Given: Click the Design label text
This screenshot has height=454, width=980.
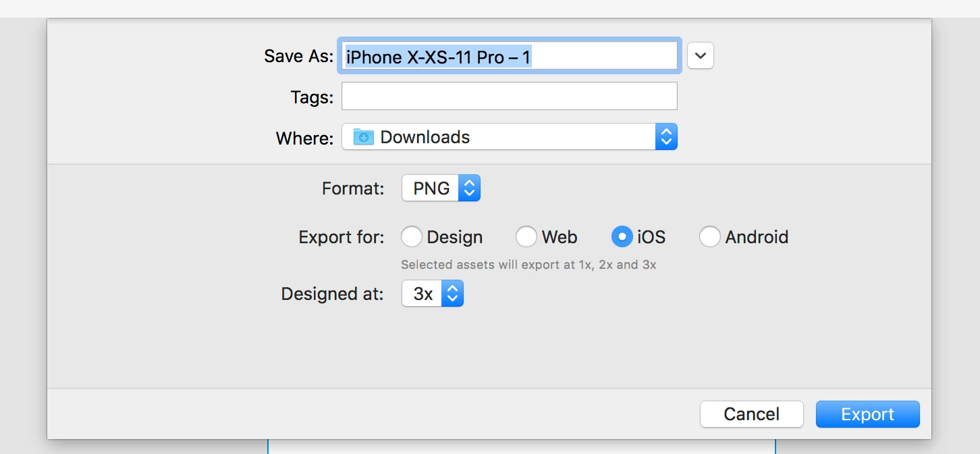Looking at the screenshot, I should [455, 237].
